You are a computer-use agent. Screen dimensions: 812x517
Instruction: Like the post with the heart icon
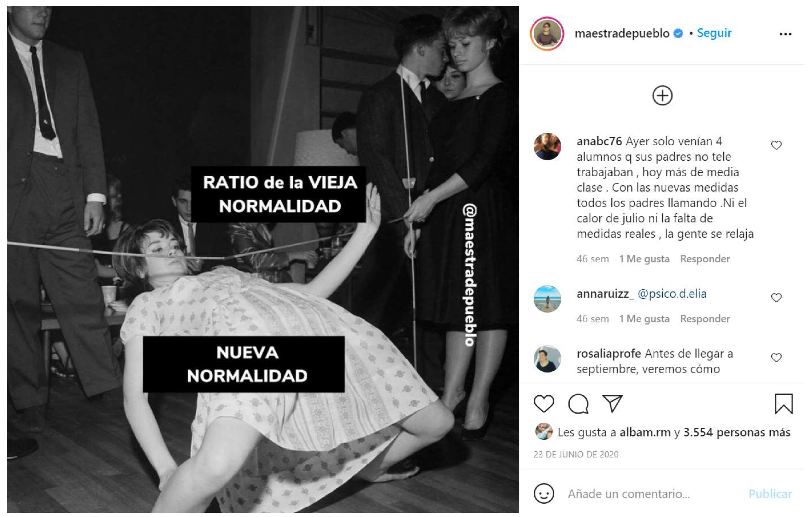(x=544, y=404)
